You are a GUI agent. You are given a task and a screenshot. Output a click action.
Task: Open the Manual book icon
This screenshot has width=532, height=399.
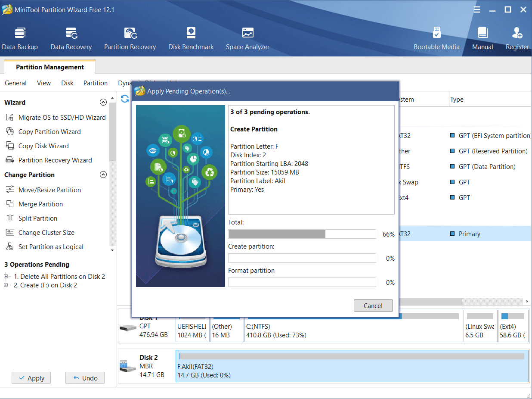pyautogui.click(x=483, y=34)
